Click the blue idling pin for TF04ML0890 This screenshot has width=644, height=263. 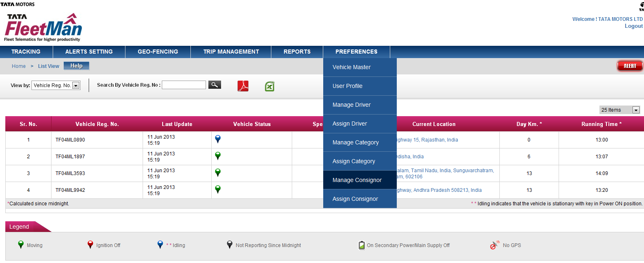pos(218,139)
